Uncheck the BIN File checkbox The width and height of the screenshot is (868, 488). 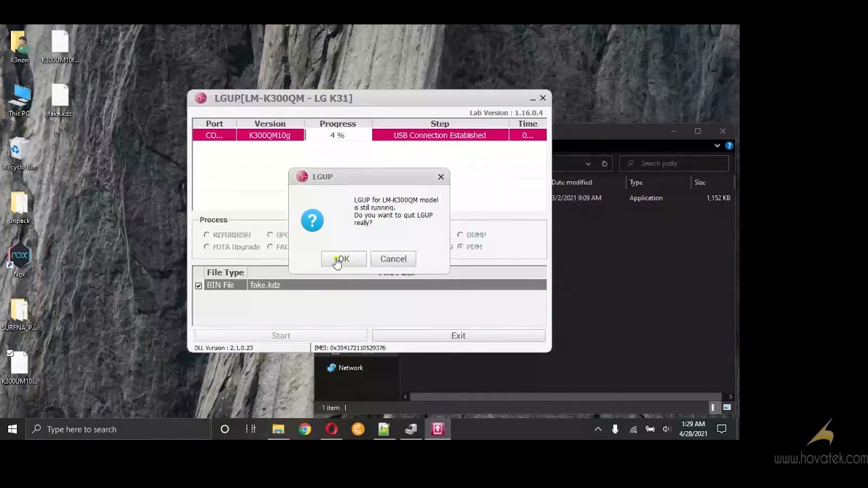pos(199,286)
